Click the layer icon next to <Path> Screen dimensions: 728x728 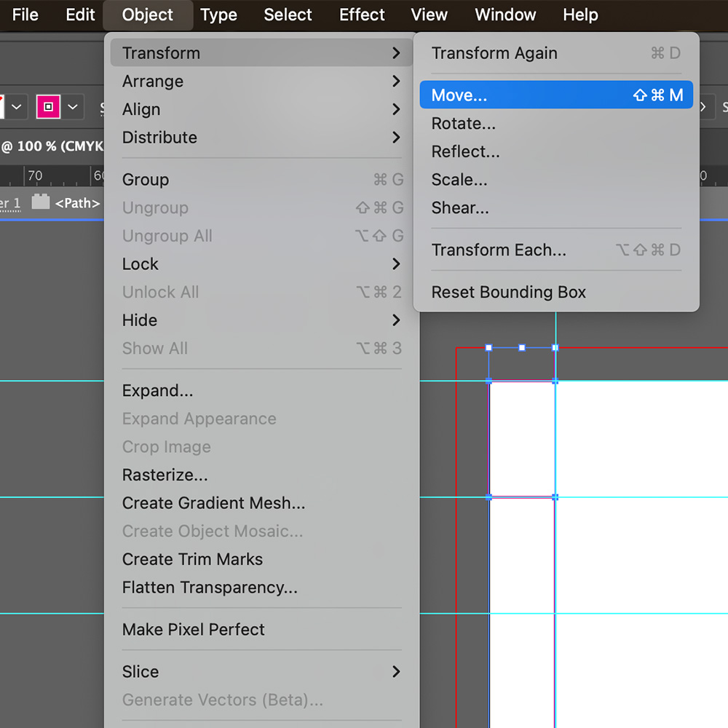tap(40, 202)
